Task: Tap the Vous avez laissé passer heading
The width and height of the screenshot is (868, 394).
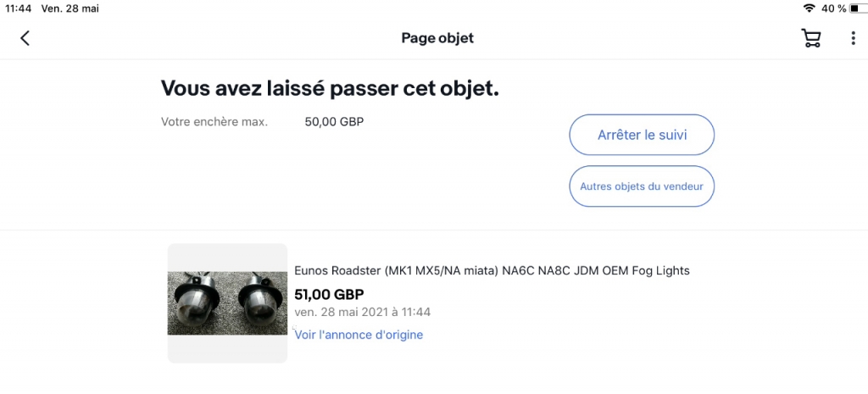Action: point(330,88)
